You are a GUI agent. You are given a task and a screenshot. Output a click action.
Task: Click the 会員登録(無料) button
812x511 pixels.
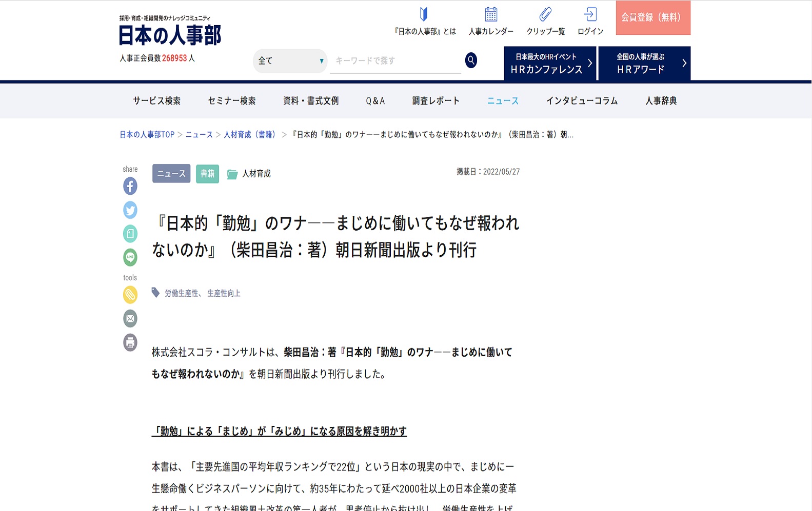652,18
